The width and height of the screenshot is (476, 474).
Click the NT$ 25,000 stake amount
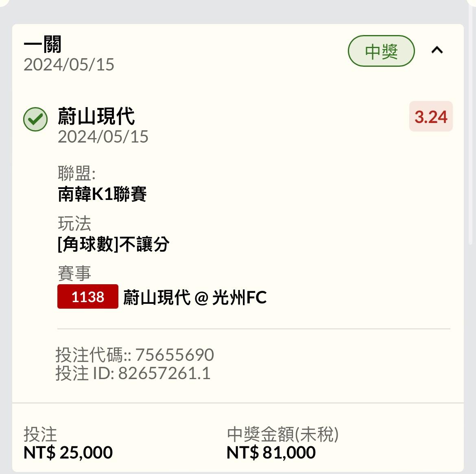[68, 452]
